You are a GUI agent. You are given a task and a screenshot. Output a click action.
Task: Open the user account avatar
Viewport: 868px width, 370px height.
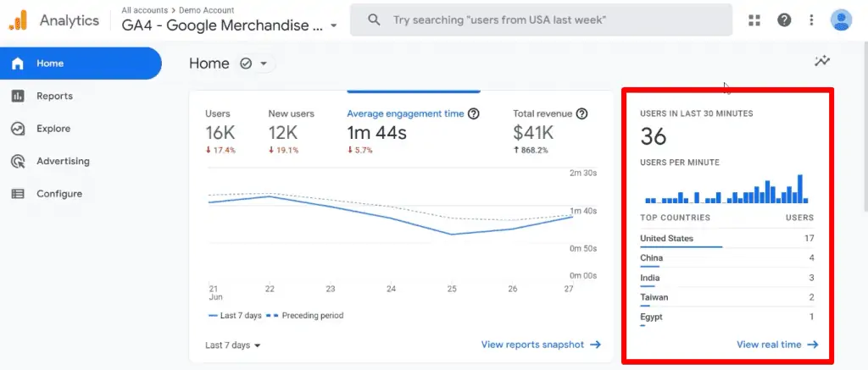[x=841, y=19]
